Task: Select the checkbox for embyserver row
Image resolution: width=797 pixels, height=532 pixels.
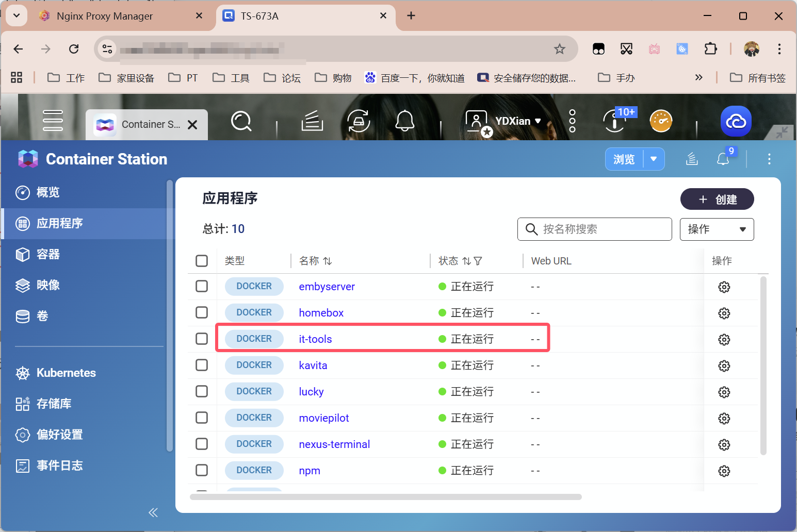Action: tap(202, 286)
